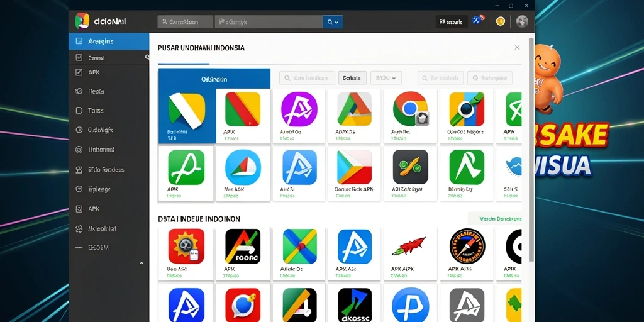Click the yellow coin icon in header

point(500,21)
